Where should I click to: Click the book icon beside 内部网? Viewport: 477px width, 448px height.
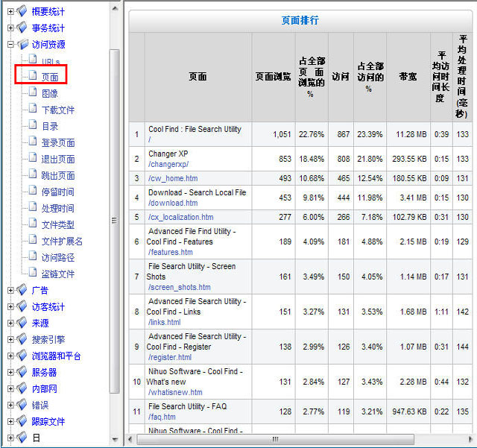pos(22,388)
